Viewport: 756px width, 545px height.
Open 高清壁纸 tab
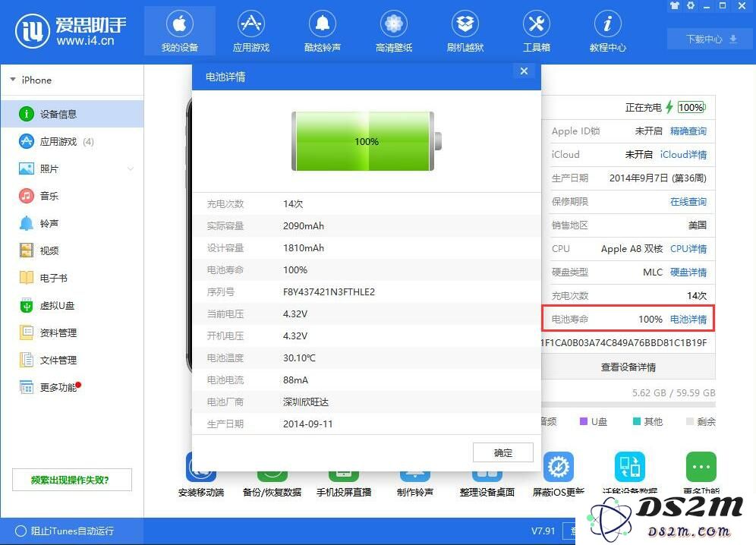point(394,32)
